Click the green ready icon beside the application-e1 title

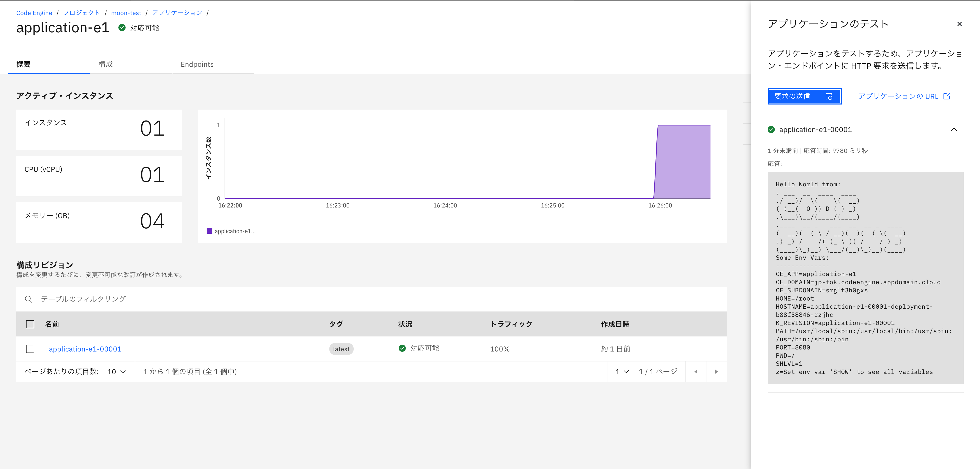122,28
